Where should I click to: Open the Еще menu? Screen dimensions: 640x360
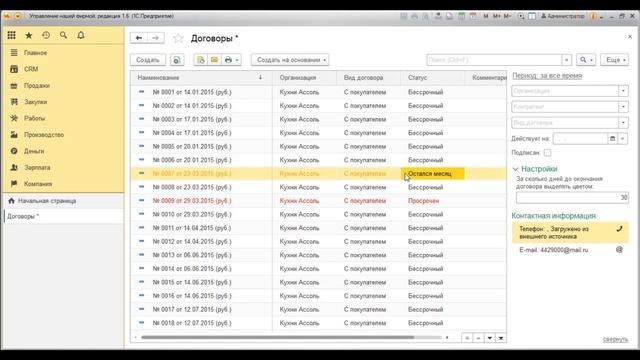tap(615, 60)
